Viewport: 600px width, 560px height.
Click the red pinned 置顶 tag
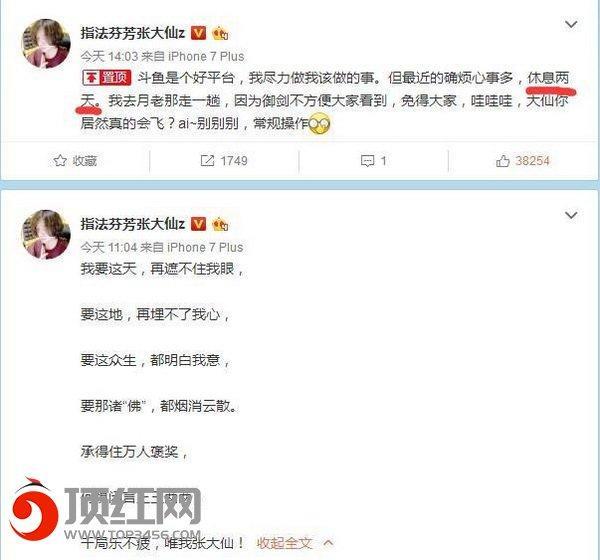click(107, 78)
